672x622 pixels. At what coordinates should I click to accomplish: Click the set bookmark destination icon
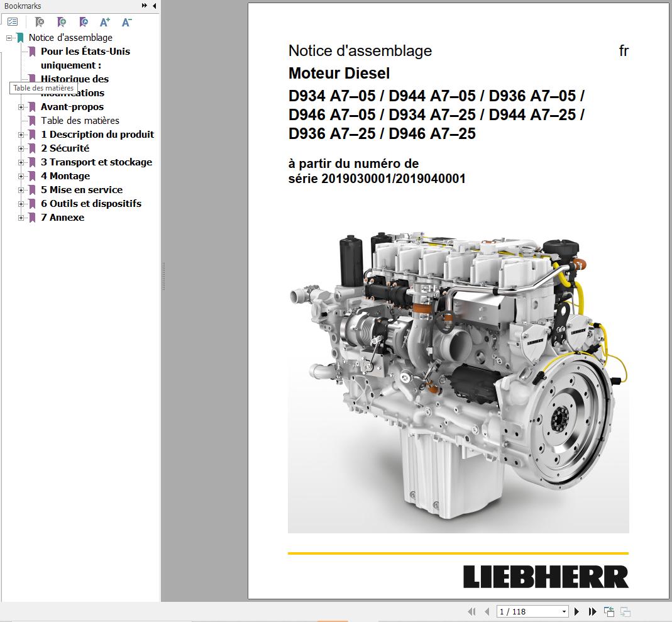[84, 21]
